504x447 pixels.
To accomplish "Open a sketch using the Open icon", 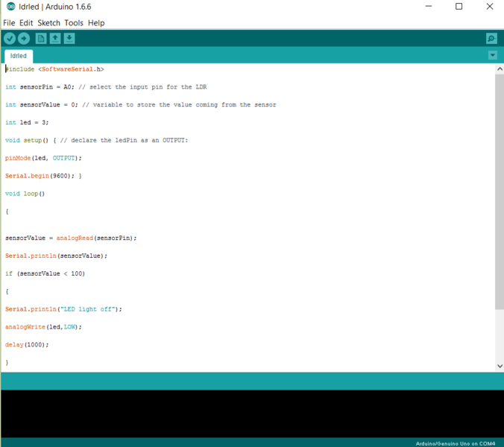I will (x=55, y=39).
